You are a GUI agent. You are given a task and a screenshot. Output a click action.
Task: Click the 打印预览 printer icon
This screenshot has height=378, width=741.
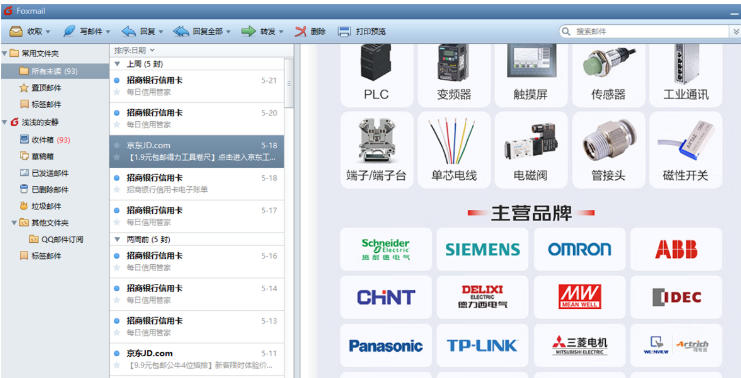(x=345, y=32)
